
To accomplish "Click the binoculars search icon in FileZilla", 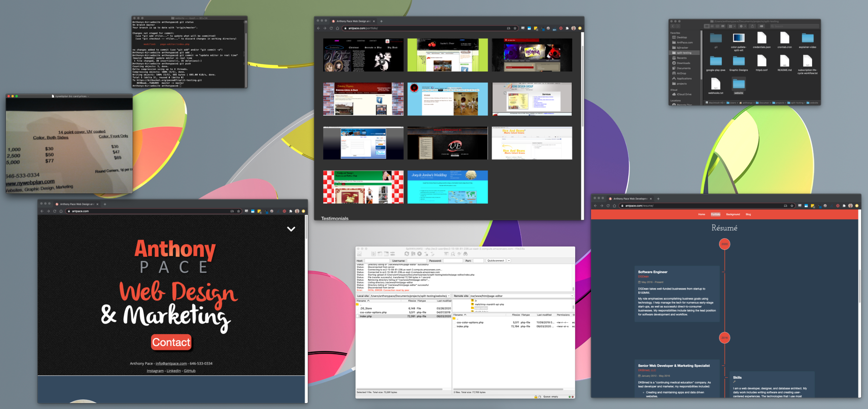I will (465, 254).
